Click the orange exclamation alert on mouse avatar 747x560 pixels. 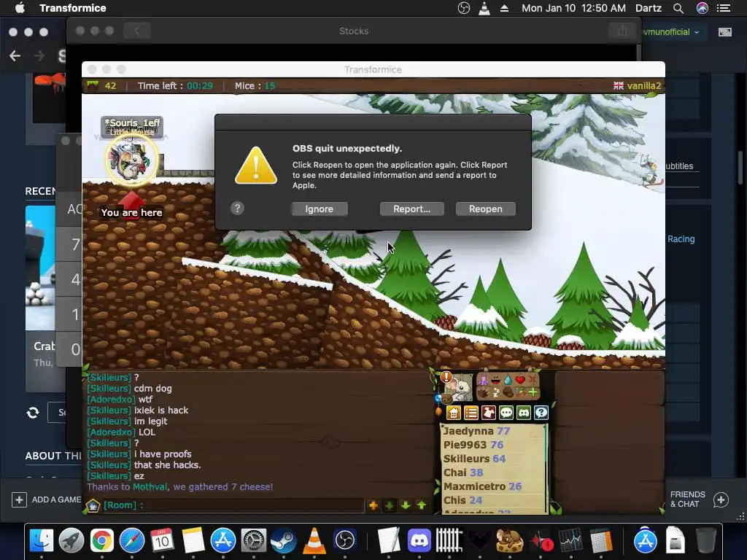click(x=446, y=377)
